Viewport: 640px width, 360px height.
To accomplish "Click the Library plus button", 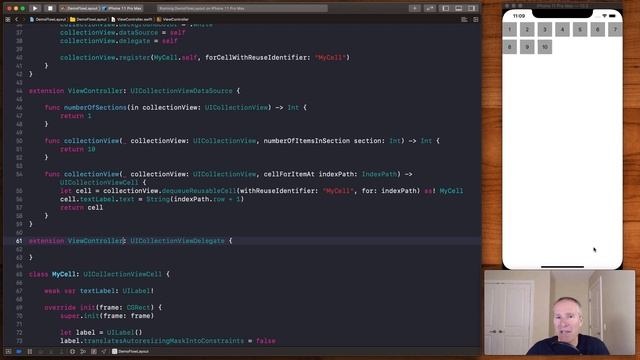I will (x=415, y=8).
